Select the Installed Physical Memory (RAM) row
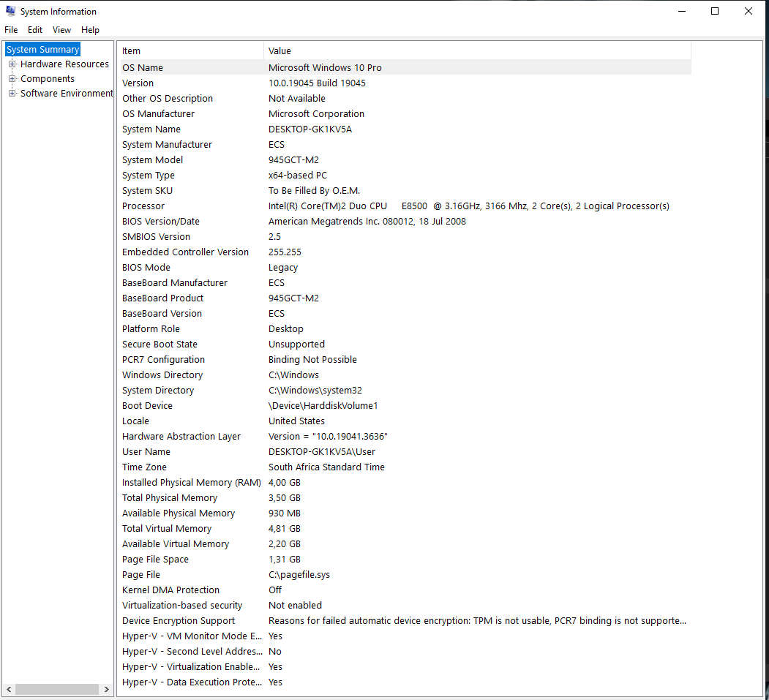 tap(192, 483)
